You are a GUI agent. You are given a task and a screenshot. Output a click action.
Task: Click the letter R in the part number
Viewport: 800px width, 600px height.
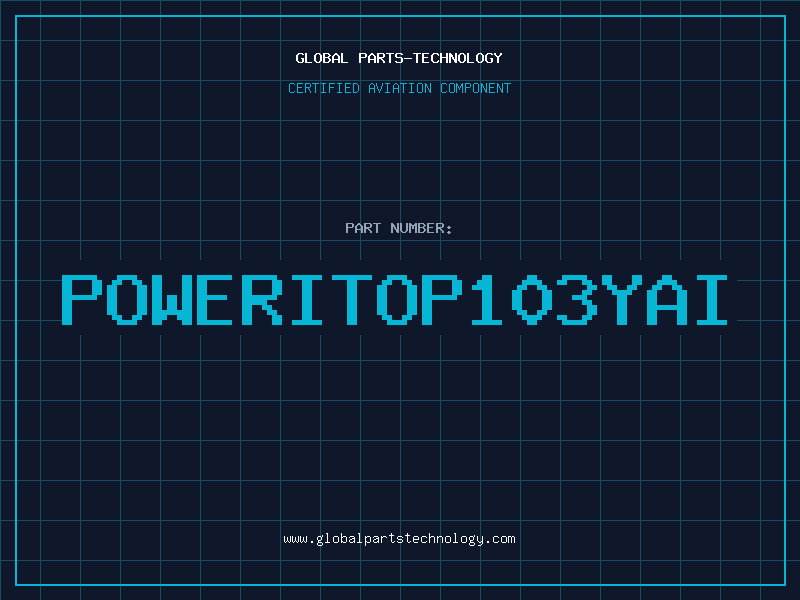[x=264, y=298]
